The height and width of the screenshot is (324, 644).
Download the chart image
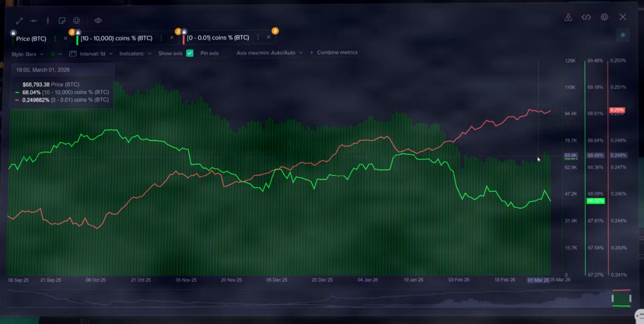tap(568, 17)
